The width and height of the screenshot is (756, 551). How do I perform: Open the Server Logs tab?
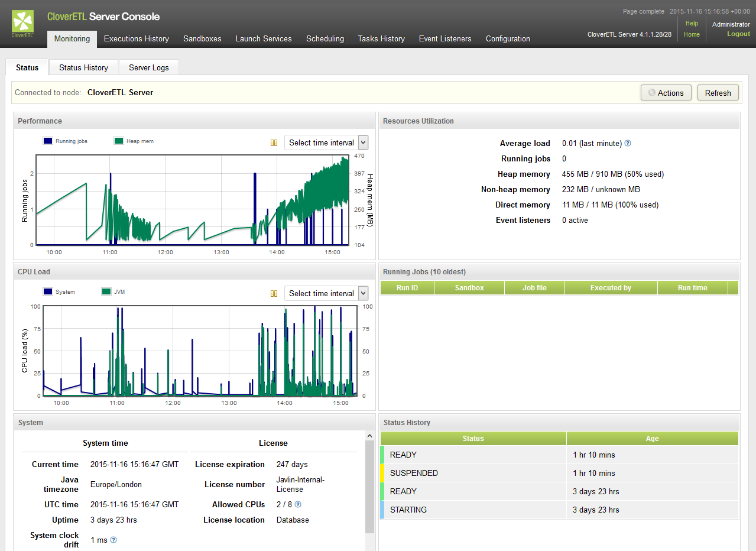148,67
